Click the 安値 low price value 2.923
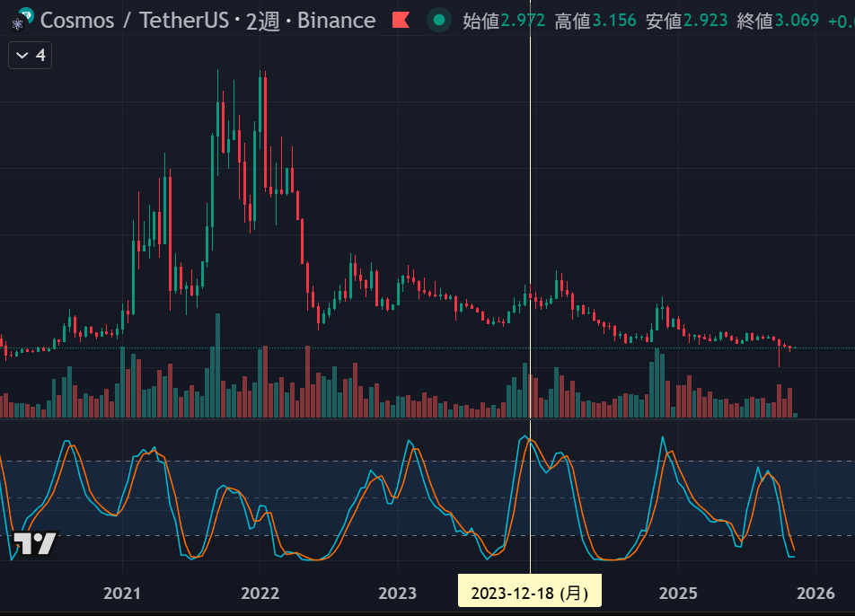 [x=706, y=20]
